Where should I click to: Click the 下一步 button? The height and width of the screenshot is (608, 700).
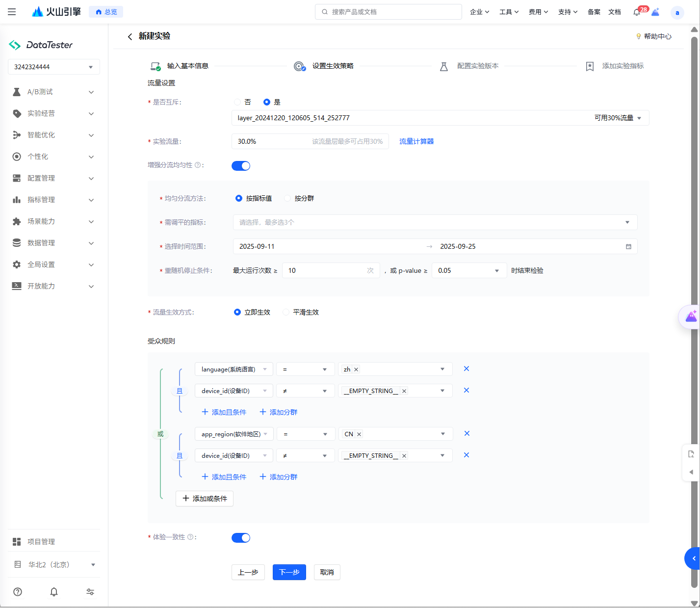pos(289,572)
